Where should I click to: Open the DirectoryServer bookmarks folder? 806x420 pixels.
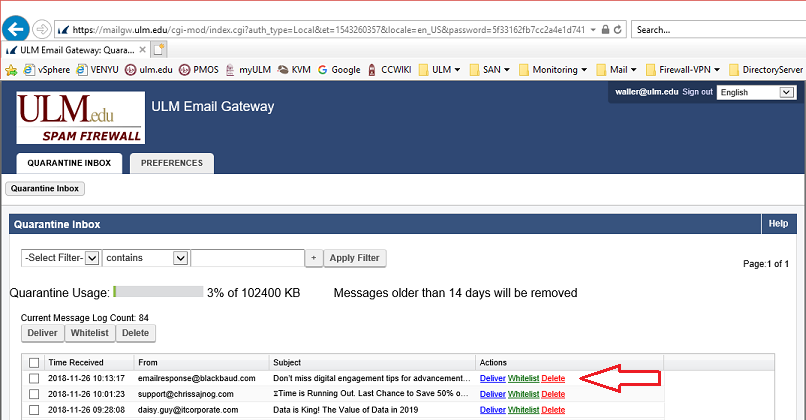[766, 69]
